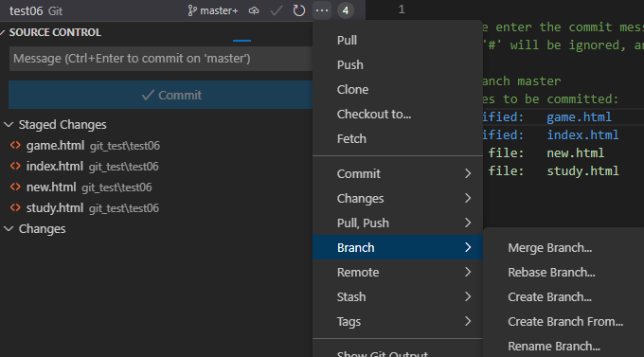Click the index.html file type icon
The image size is (644, 357).
[15, 166]
